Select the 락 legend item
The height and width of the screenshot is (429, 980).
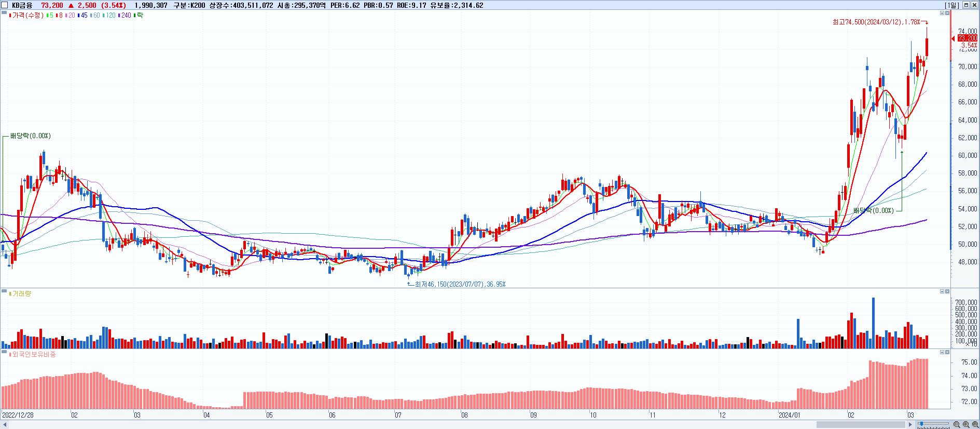[139, 16]
